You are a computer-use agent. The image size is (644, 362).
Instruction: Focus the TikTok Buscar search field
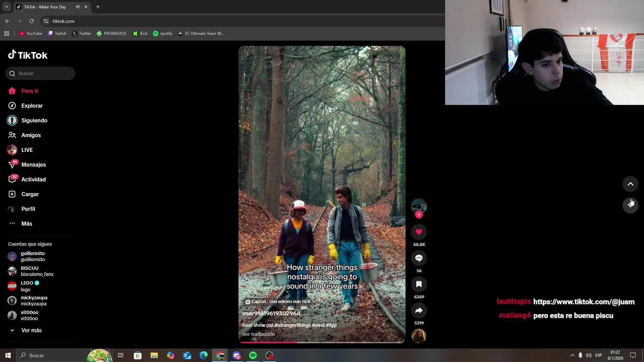coord(40,73)
